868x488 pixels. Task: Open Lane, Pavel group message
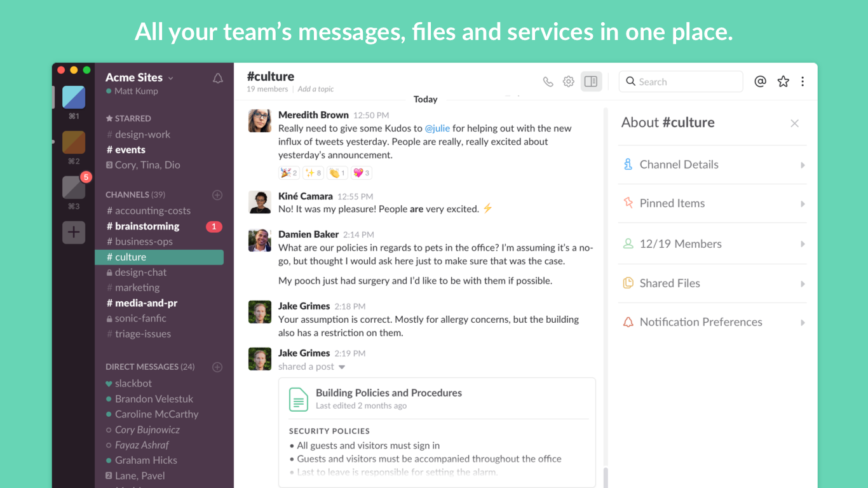(x=135, y=475)
